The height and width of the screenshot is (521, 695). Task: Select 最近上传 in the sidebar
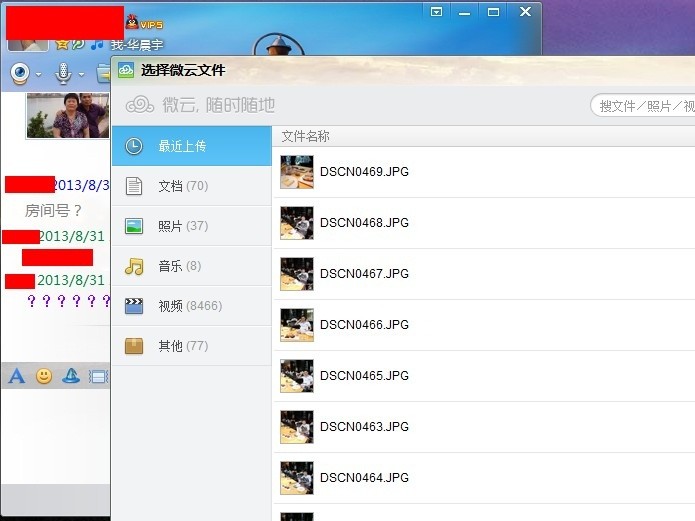(x=191, y=146)
